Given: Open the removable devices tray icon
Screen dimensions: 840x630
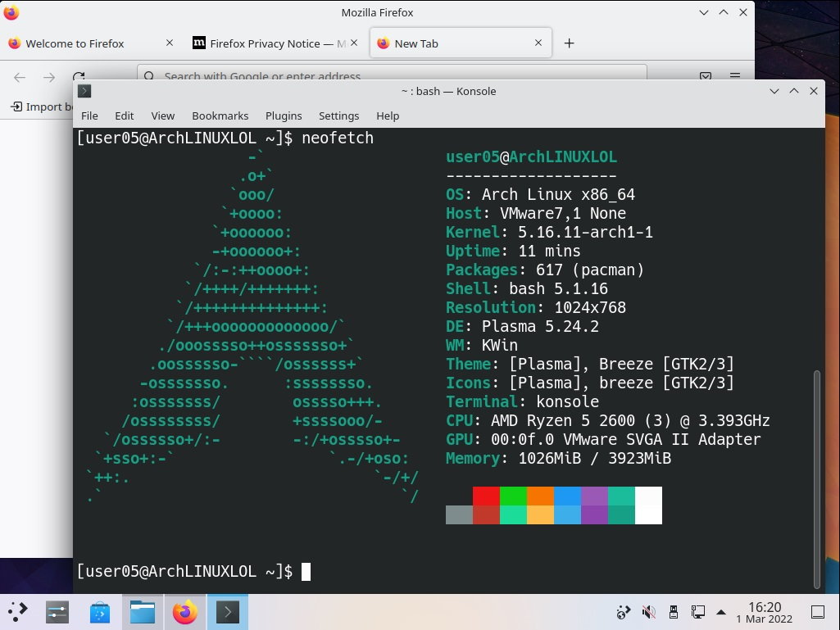Looking at the screenshot, I should coord(674,612).
